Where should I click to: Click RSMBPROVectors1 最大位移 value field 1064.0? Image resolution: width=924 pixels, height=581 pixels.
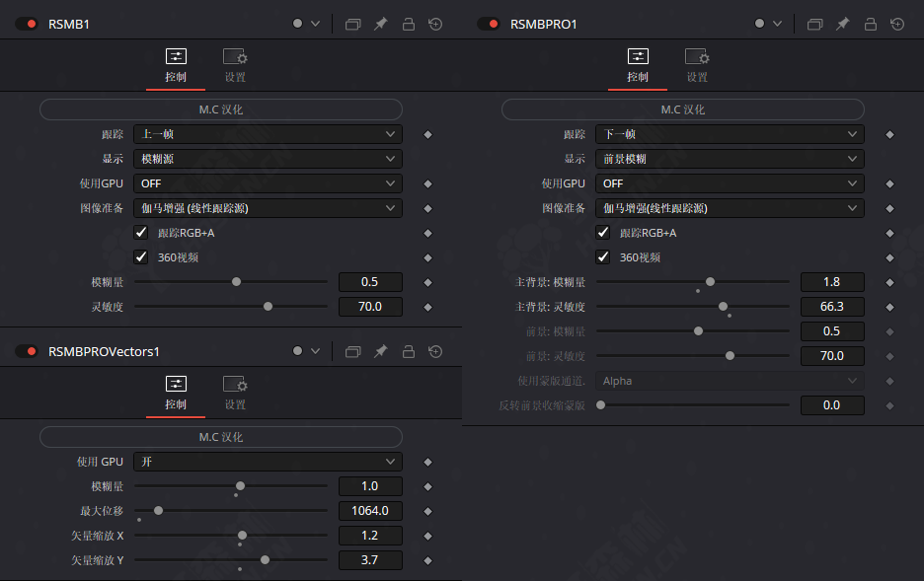[x=370, y=510]
